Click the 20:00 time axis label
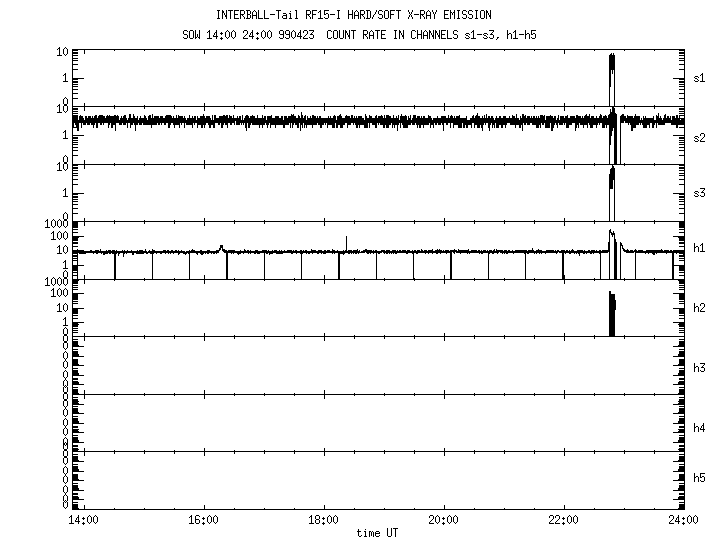 click(x=443, y=520)
